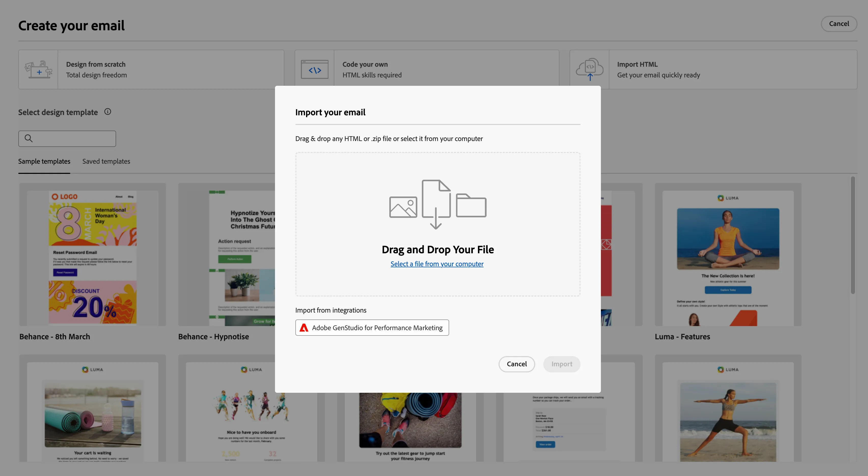Click the disabled Import button

[562, 364]
